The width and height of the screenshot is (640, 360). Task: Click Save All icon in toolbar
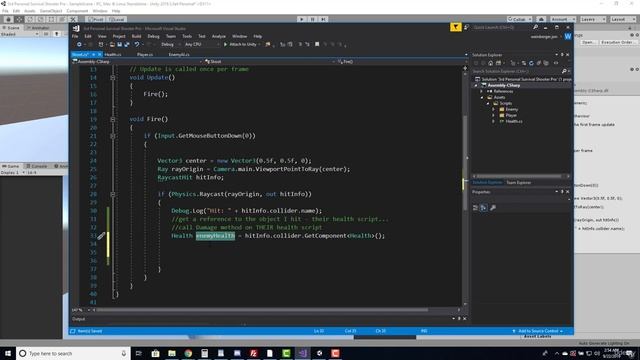pyautogui.click(x=127, y=44)
